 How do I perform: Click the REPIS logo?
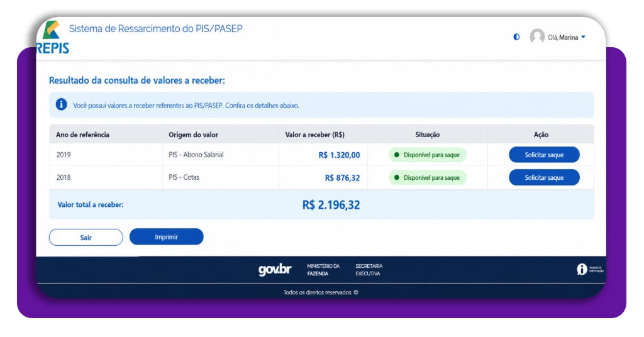tap(53, 37)
